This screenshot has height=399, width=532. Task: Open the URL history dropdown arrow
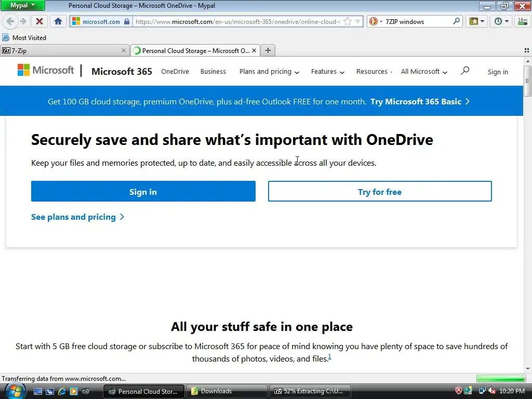coord(357,21)
